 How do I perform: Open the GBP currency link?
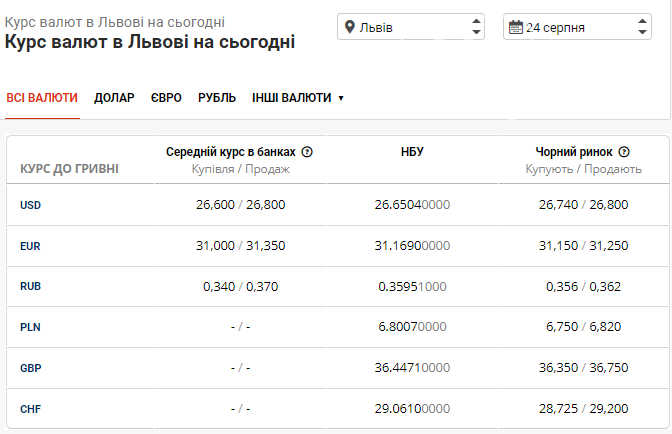pos(30,368)
